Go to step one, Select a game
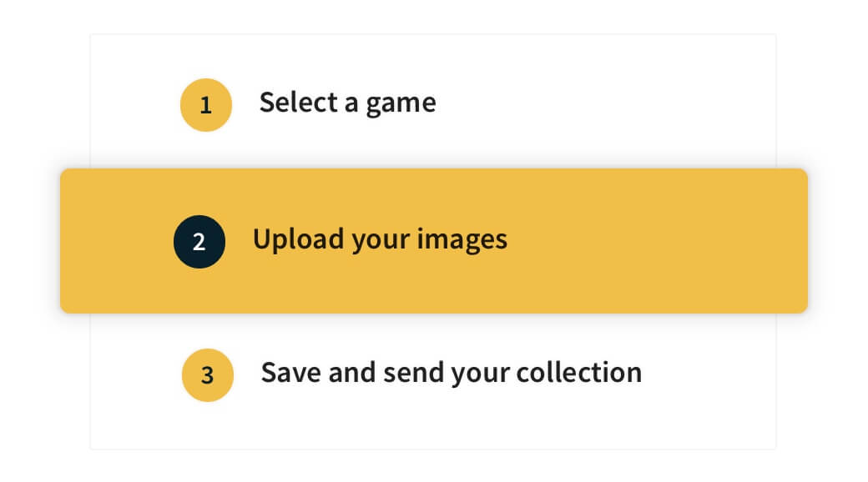 click(347, 103)
